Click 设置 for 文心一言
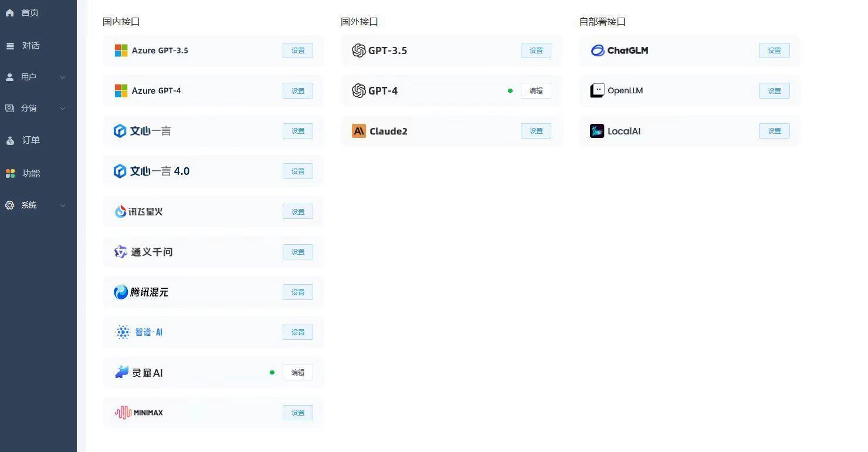 point(298,131)
